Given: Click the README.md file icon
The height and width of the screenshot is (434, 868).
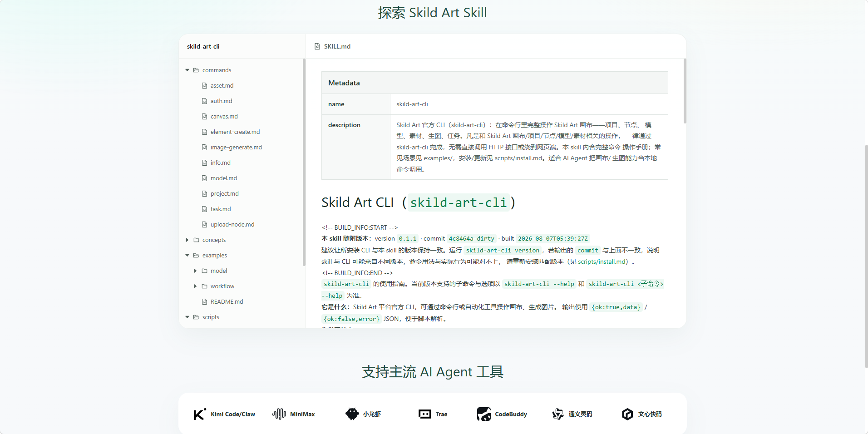Looking at the screenshot, I should tap(204, 302).
